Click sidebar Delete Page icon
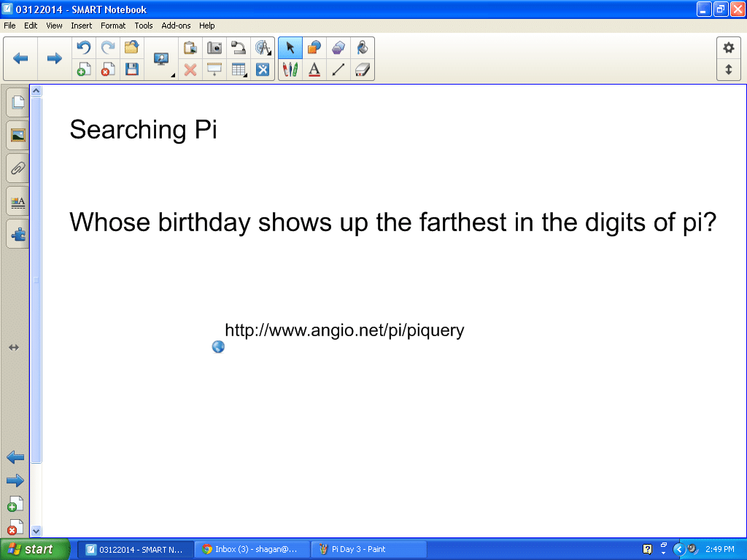 (15, 527)
